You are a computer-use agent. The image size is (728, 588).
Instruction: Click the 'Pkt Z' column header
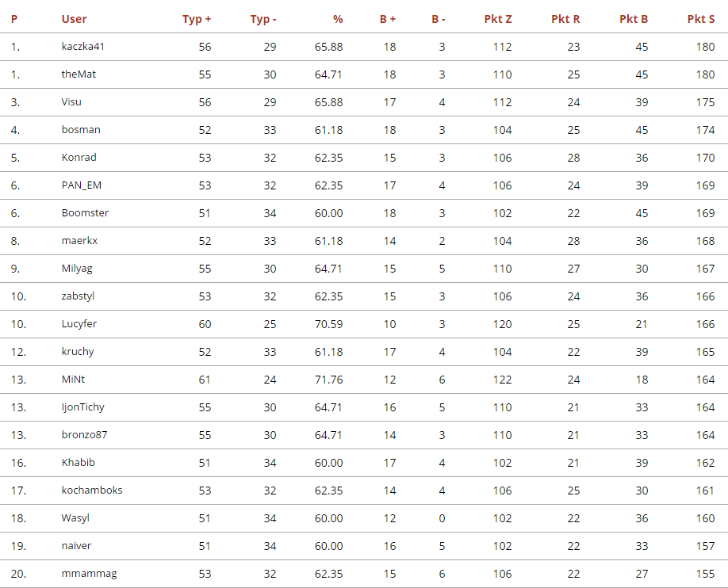(x=498, y=19)
